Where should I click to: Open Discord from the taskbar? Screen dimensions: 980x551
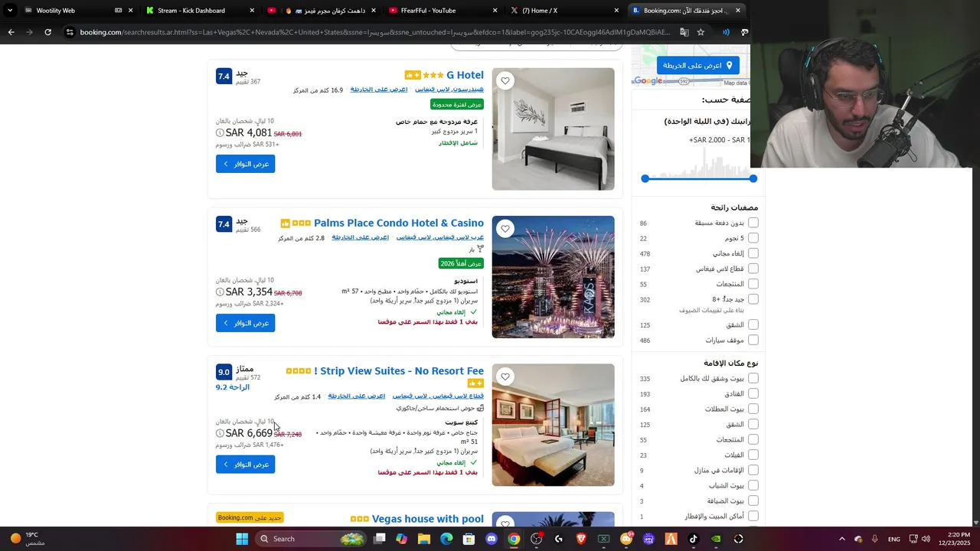click(492, 539)
